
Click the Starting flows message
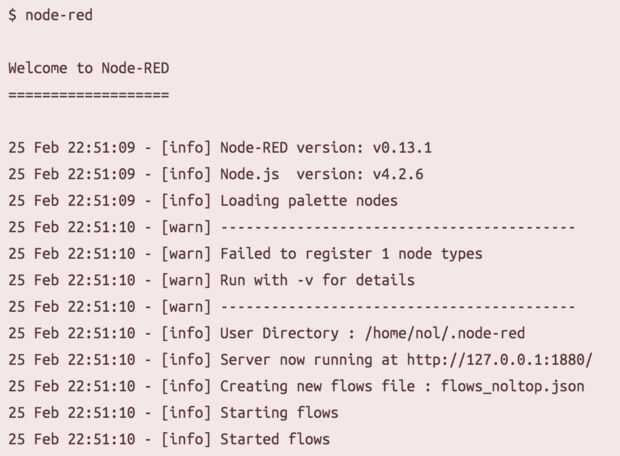coord(279,412)
